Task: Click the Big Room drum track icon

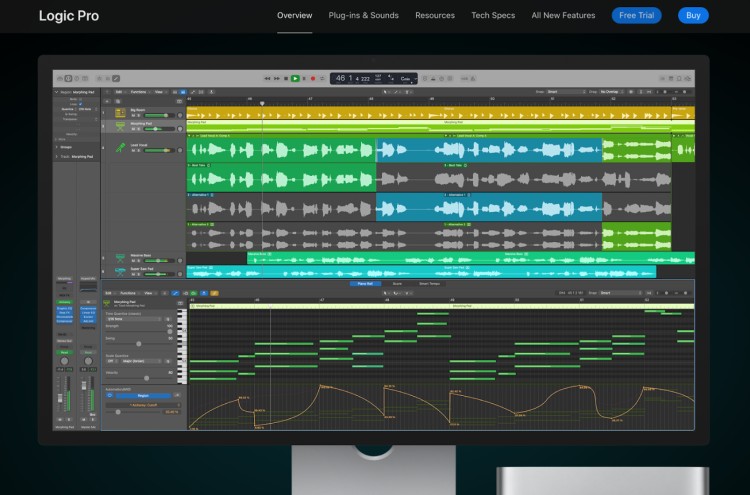Action: [121, 113]
